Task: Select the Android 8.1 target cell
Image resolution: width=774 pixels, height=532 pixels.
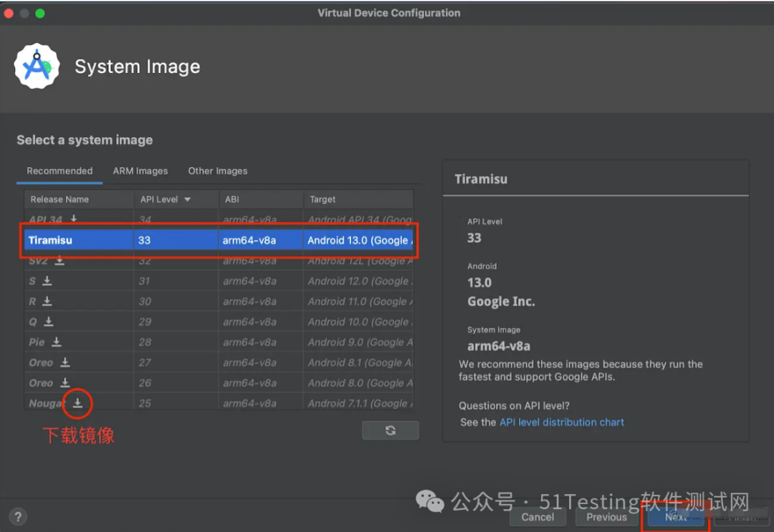Action: 358,362
